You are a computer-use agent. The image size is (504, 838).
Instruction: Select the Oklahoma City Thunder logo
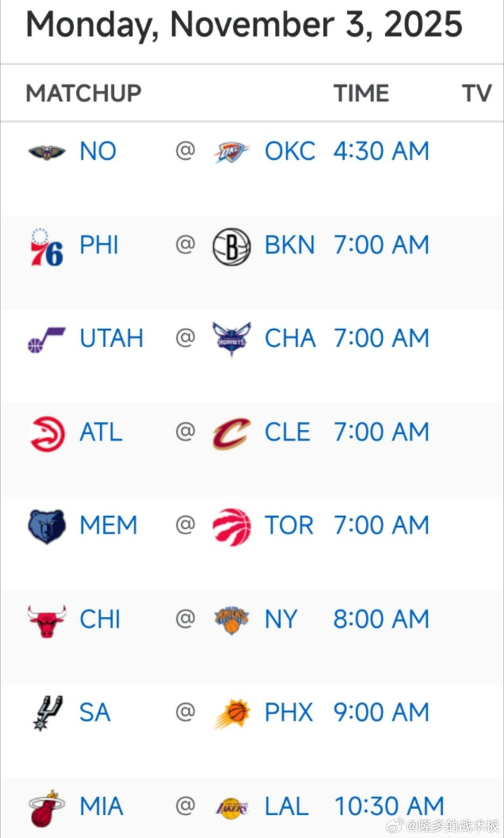(x=231, y=150)
